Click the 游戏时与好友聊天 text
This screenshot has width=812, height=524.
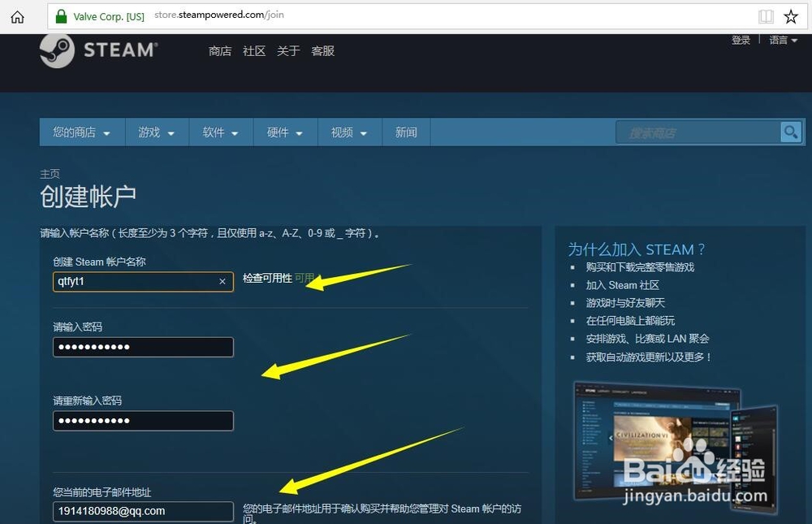(625, 303)
